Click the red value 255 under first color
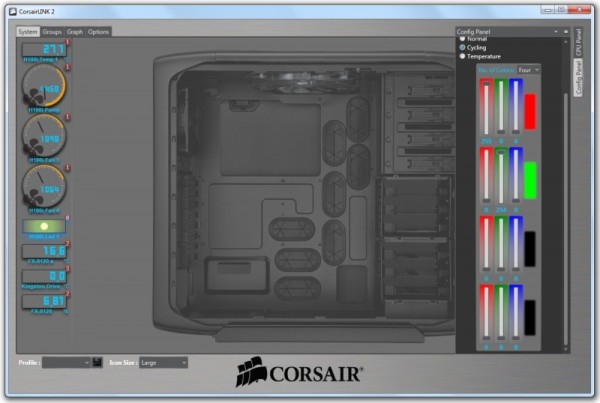 coord(486,141)
